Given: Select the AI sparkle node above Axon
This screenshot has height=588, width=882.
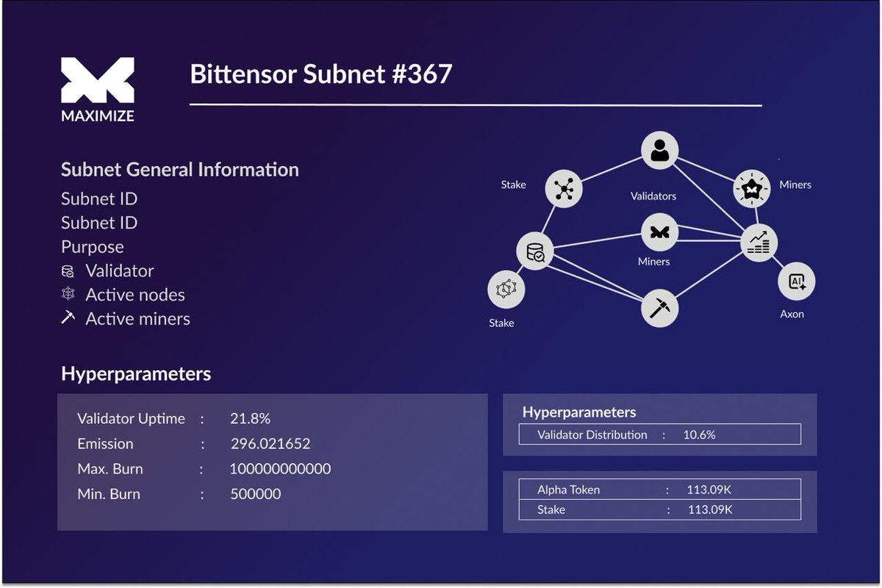Looking at the screenshot, I should click(797, 281).
